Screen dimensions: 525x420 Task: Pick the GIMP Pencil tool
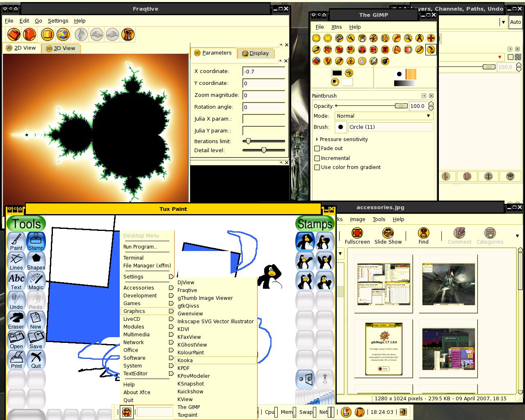click(x=420, y=50)
